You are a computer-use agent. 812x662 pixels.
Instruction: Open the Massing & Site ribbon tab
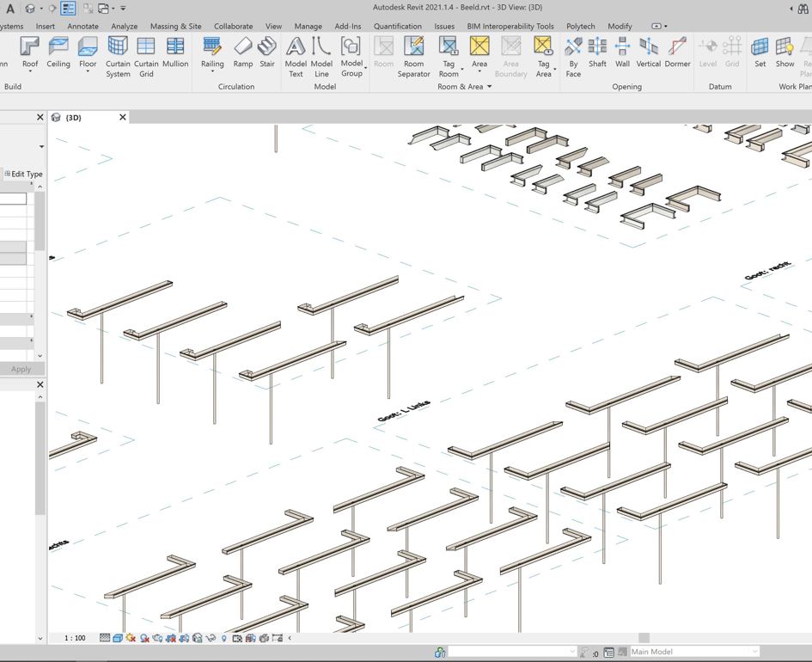coord(175,26)
